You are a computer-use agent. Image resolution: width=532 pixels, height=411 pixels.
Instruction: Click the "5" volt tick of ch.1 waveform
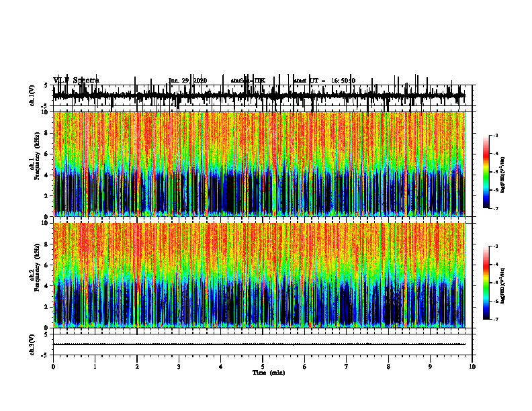click(46, 86)
